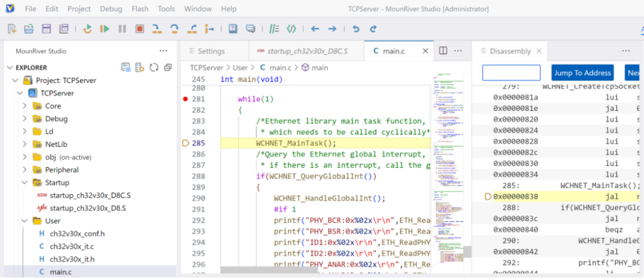Click the Restart debug session icon
This screenshot has width=644, height=278.
[88, 29]
